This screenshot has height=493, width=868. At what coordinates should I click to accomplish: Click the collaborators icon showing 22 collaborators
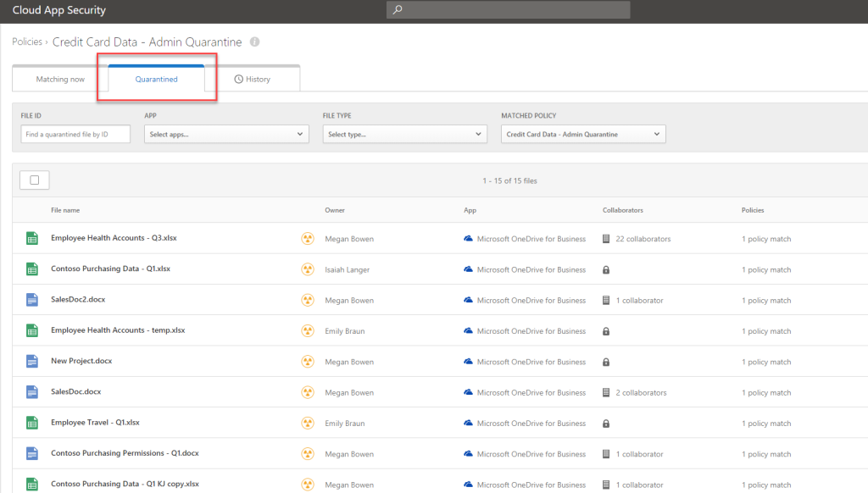(x=604, y=238)
